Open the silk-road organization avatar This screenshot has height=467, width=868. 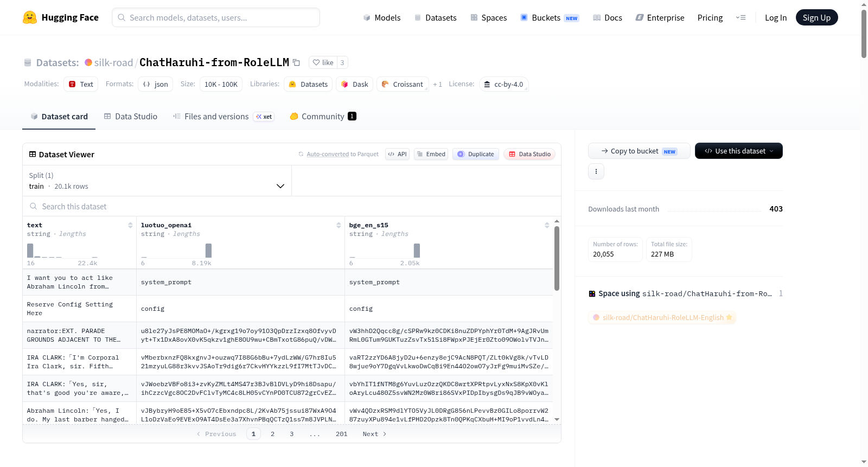click(88, 62)
